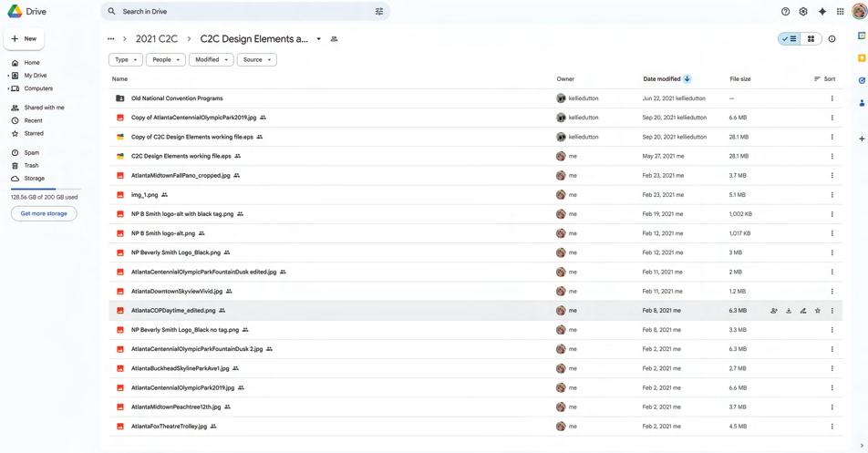
Task: Rename AtlantaCOPDaytime_edited.png via pencil icon
Action: pos(802,311)
